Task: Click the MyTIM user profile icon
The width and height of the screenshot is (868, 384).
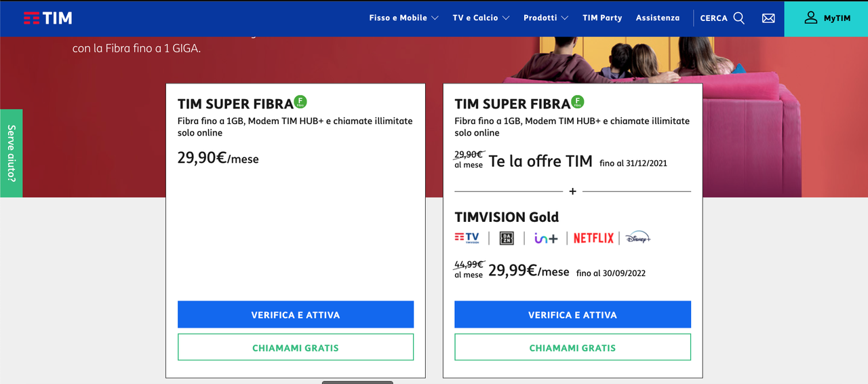Action: click(x=810, y=18)
